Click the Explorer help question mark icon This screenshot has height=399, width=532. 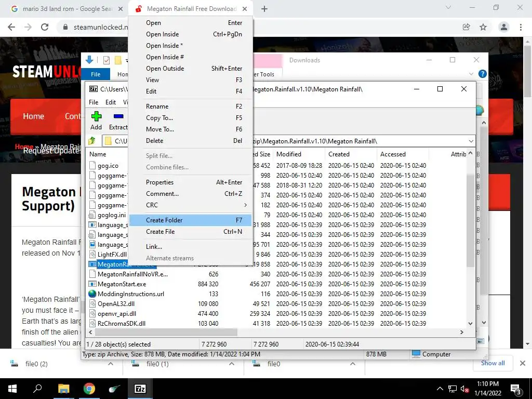point(483,74)
